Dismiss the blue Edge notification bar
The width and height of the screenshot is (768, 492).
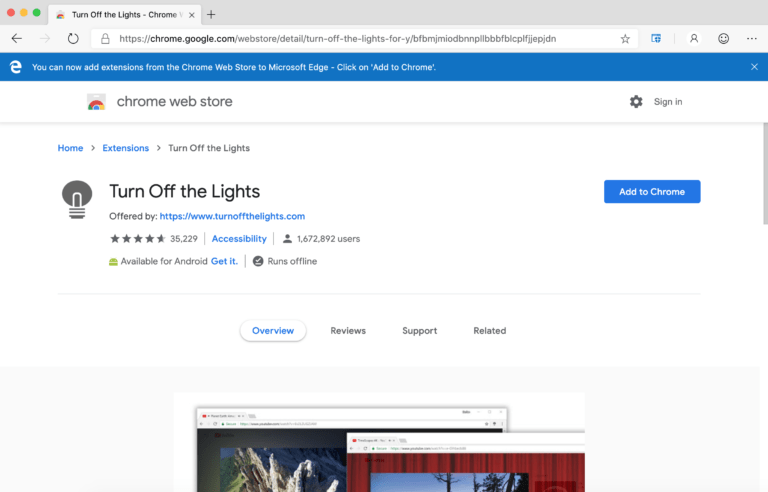[x=754, y=67]
